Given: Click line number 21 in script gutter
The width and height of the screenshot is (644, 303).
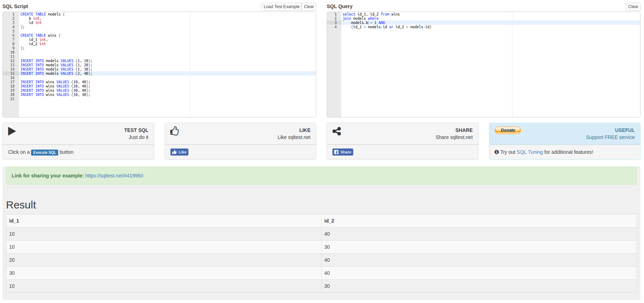Looking at the screenshot, I should click(x=12, y=99).
